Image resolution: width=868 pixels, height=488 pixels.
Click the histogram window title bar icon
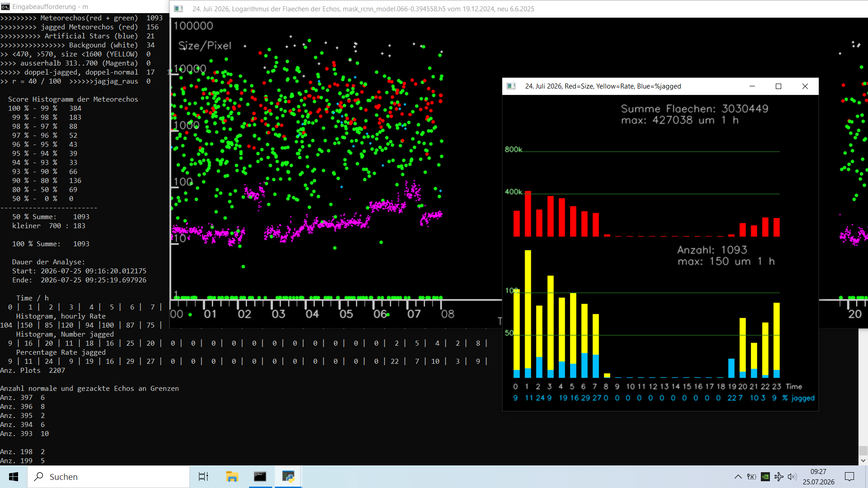pyautogui.click(x=511, y=86)
